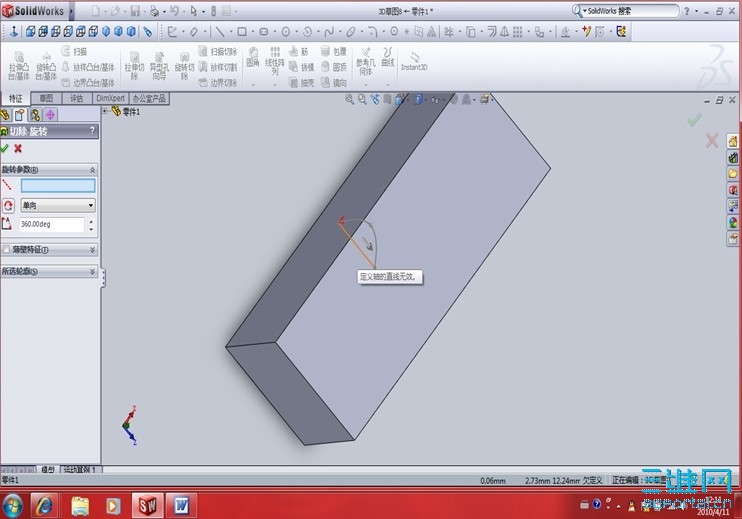Click the Rapid Sketch pencil icon
The width and height of the screenshot is (742, 519).
(x=586, y=32)
